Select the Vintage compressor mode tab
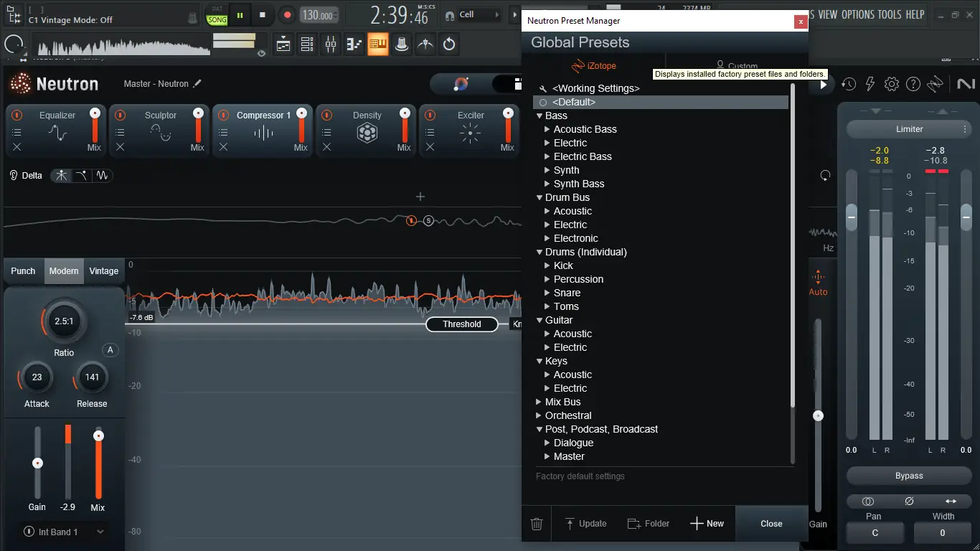Viewport: 980px width, 551px height. [x=104, y=270]
